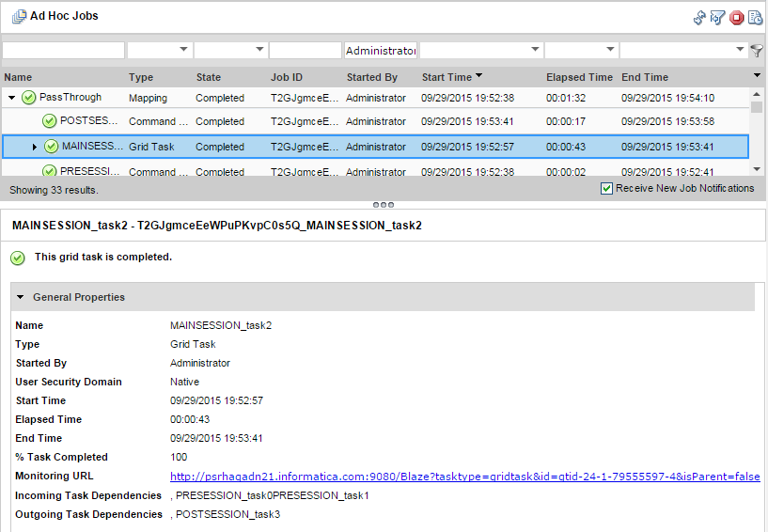768x532 pixels.
Task: Click the Name filter text field
Action: (63, 50)
